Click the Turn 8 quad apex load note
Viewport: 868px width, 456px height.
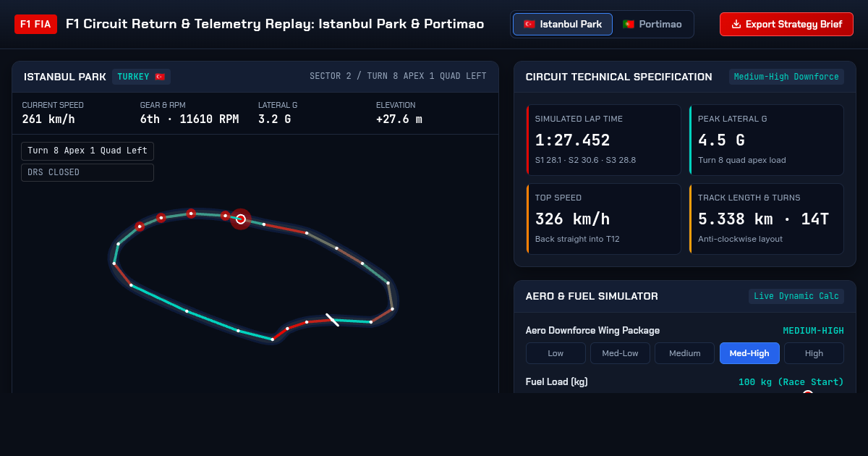(x=741, y=160)
